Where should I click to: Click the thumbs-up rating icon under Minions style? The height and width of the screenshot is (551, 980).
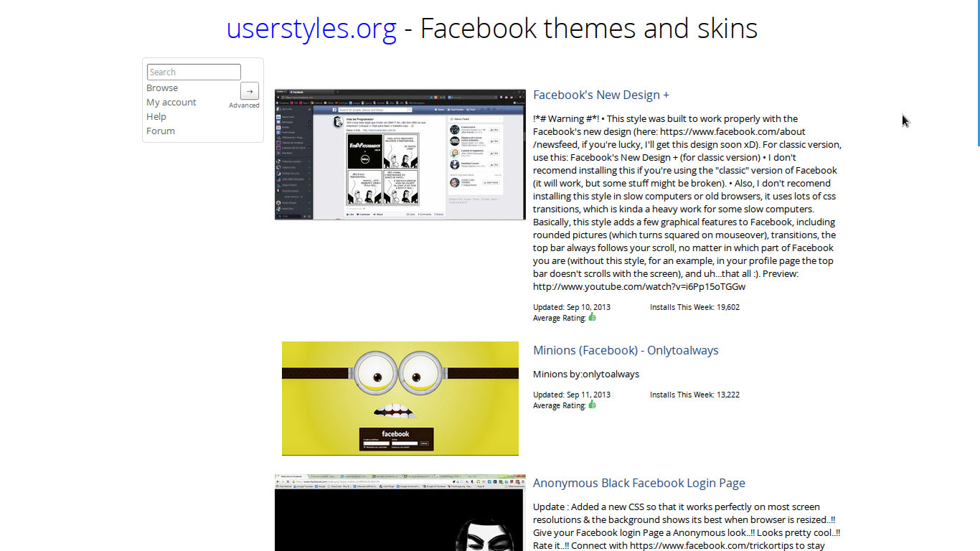(593, 405)
